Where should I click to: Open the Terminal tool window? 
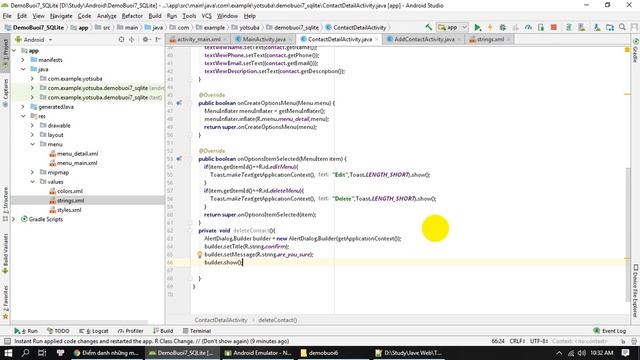[x=197, y=331]
